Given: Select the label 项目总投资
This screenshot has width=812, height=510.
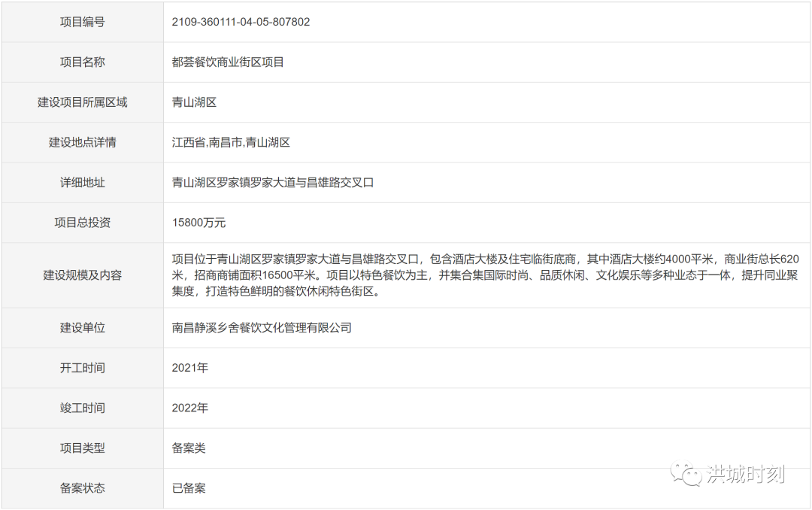Looking at the screenshot, I should point(83,223).
